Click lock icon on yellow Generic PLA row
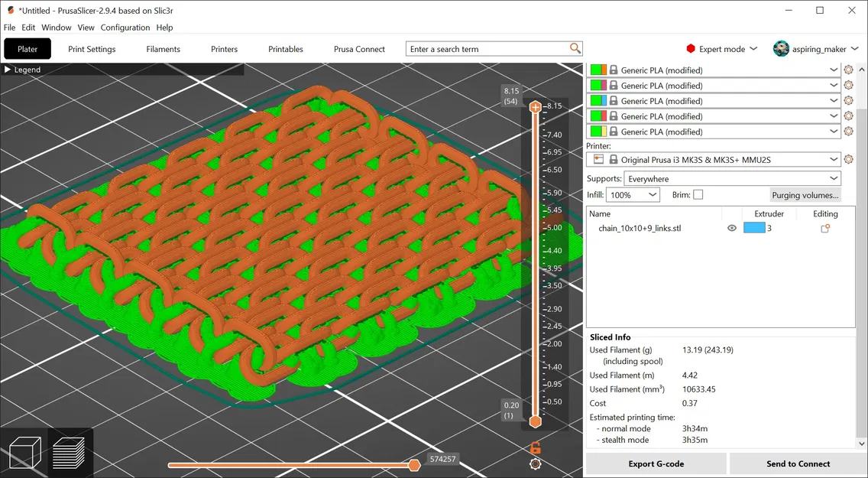 tap(614, 132)
